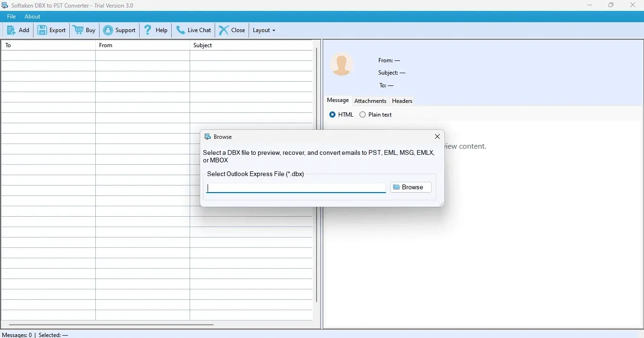Sort by the To column header
This screenshot has height=338, width=644.
48,45
